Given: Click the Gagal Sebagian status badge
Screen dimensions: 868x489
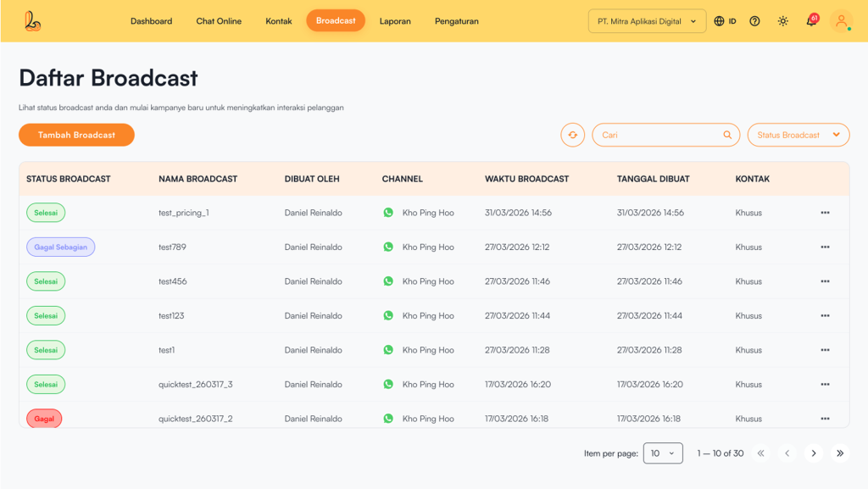Looking at the screenshot, I should pyautogui.click(x=60, y=247).
